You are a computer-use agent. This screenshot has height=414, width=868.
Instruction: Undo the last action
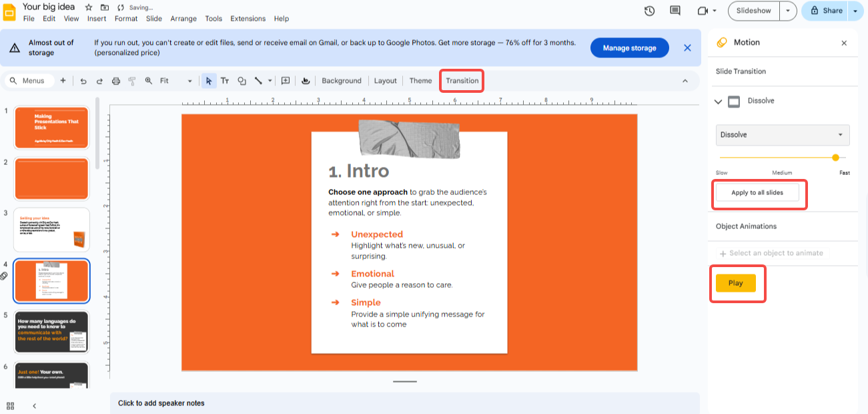83,80
